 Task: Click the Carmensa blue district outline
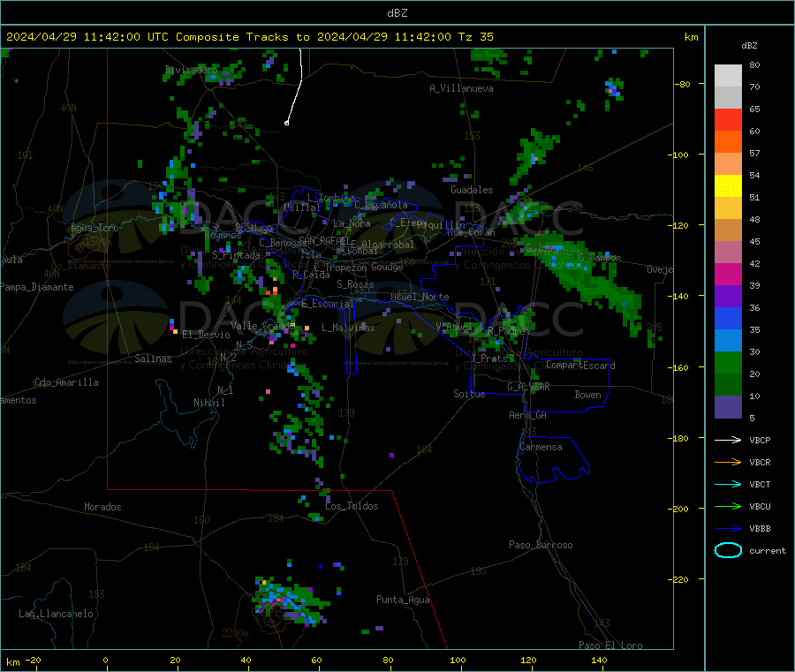(x=553, y=460)
